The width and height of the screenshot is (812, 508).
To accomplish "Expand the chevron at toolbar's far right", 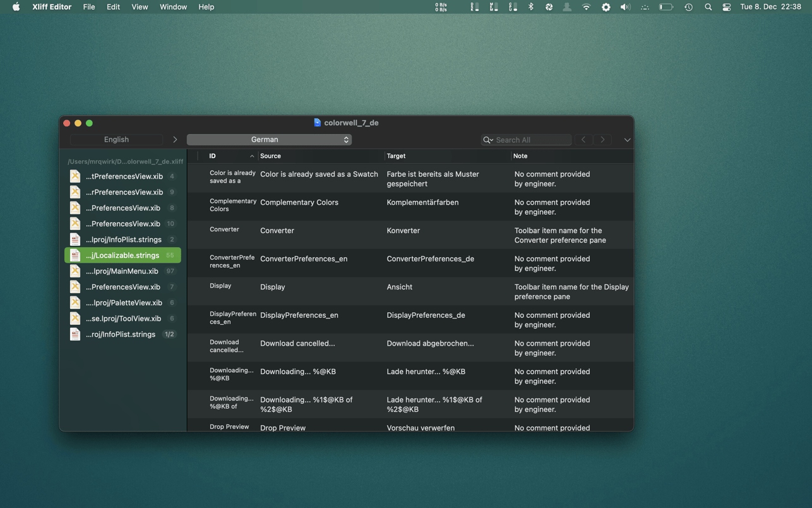I will point(626,140).
